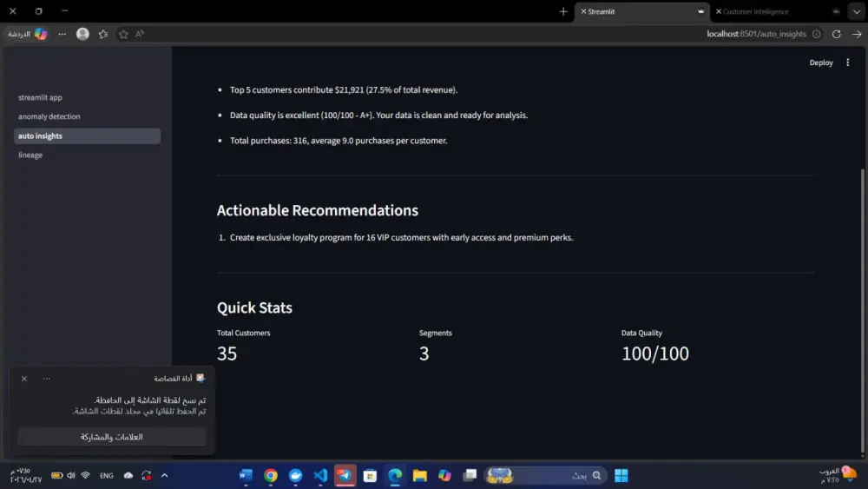
Task: Open Docker Desktop from taskbar
Action: (x=296, y=476)
